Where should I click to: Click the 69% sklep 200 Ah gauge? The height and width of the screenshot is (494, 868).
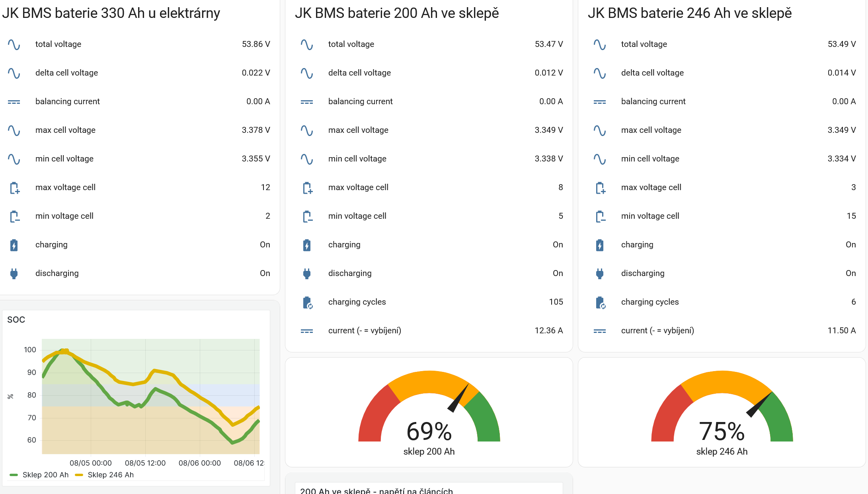click(429, 414)
